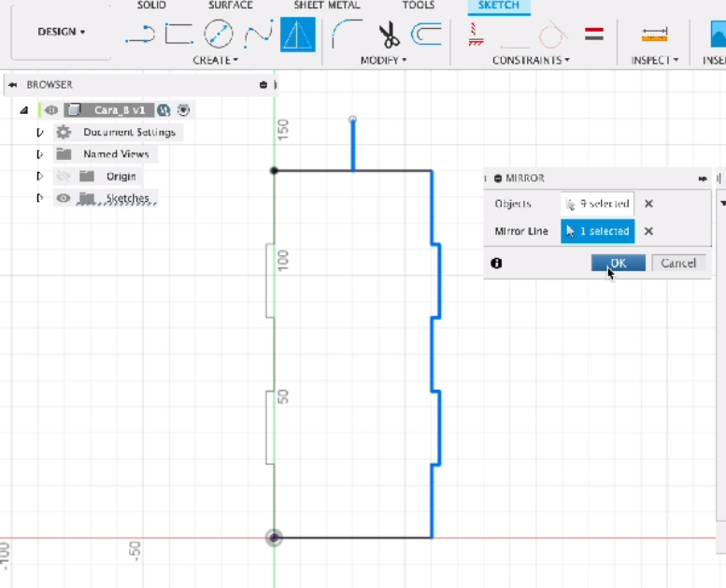Viewport: 726px width, 588px height.
Task: Open the CONSTRAINTS dropdown menu
Action: 531,60
